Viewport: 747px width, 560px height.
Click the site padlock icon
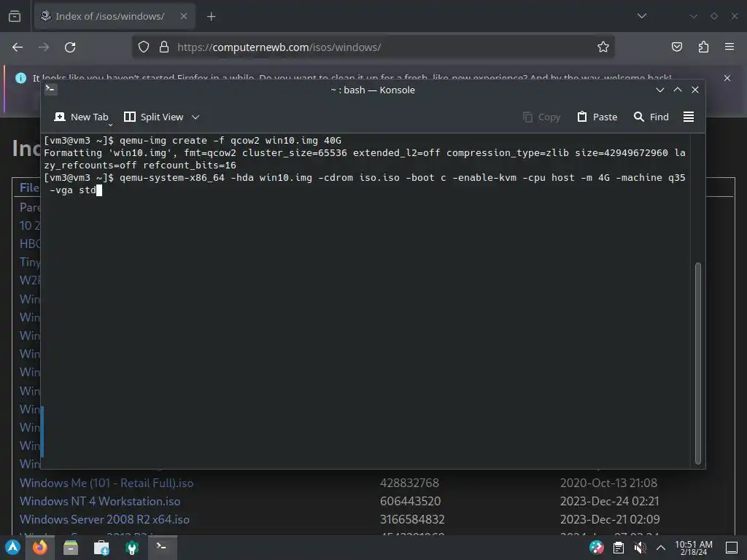tap(164, 47)
